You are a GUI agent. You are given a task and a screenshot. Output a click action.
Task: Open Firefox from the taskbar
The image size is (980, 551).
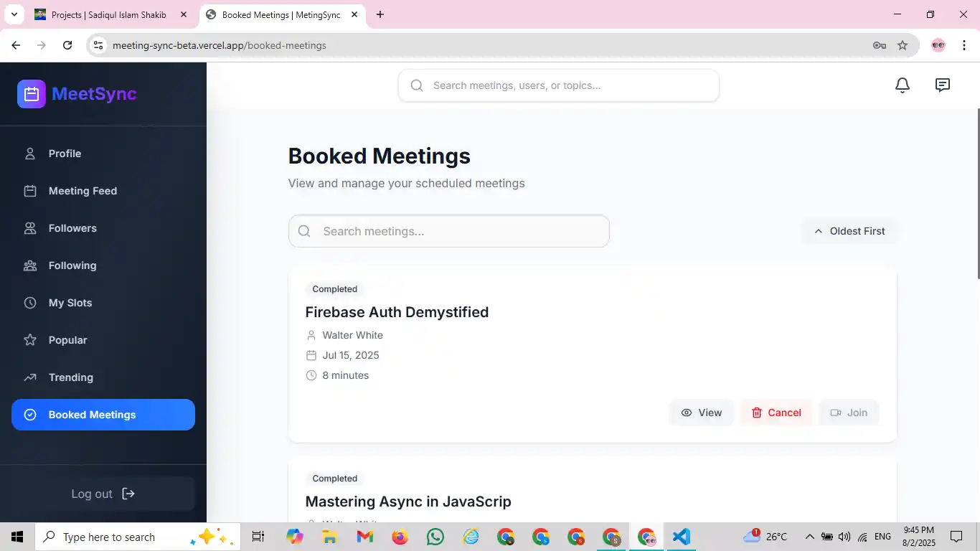tap(400, 537)
